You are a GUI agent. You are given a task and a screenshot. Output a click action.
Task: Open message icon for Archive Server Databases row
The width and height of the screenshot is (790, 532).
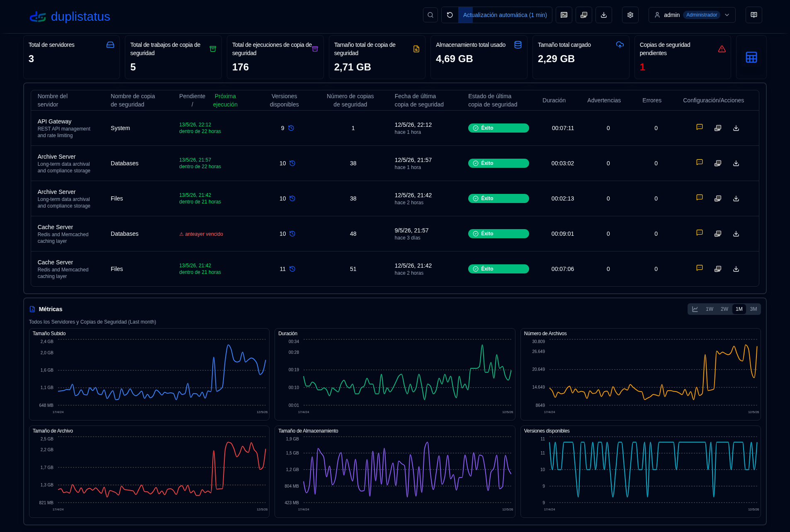coord(700,163)
